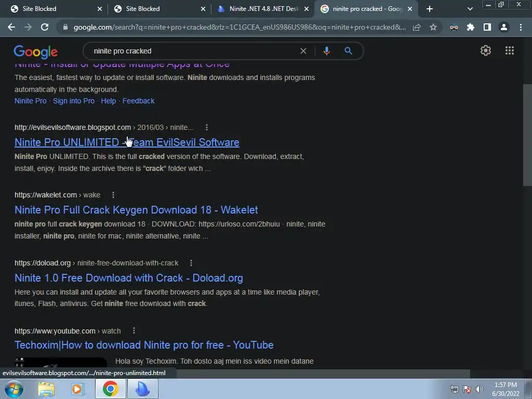Share this page via address bar icon
This screenshot has height=399, width=532.
tap(416, 27)
